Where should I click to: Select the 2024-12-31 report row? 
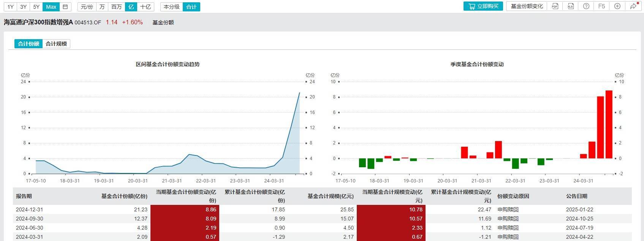(29, 209)
